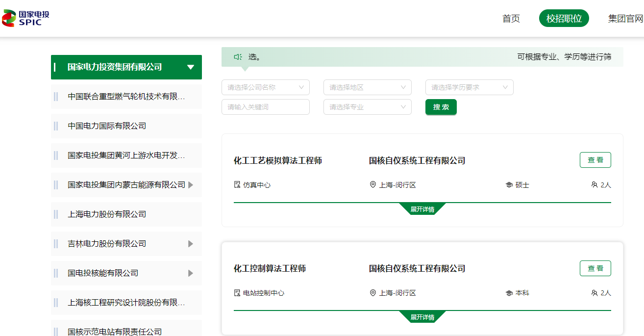
Task: Open the 请选择学历要求 dropdown
Action: (x=470, y=87)
